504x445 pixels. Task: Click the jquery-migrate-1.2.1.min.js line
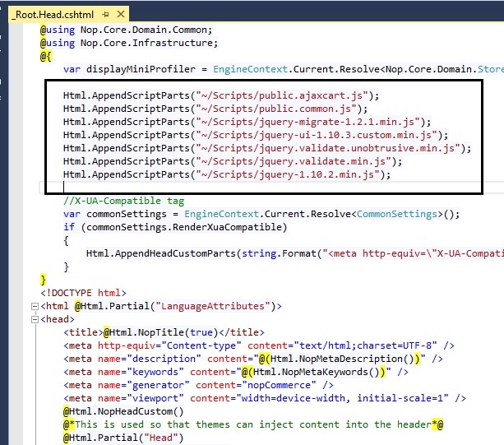[x=247, y=122]
